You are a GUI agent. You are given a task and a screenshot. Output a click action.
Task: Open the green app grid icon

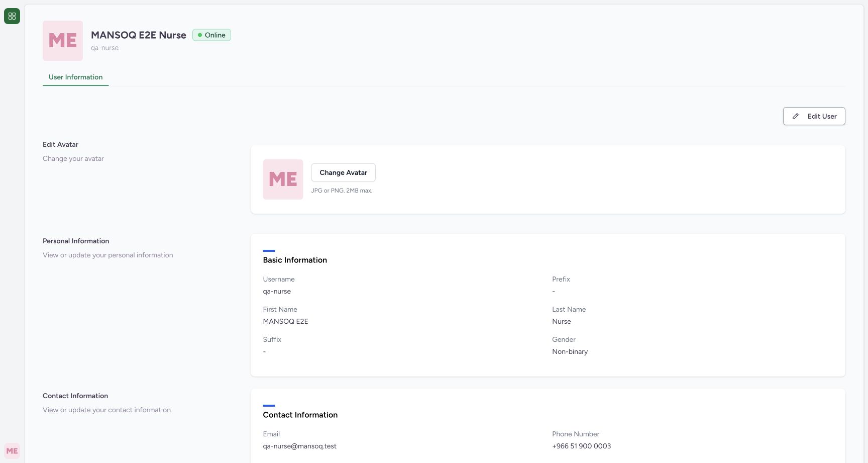click(12, 16)
